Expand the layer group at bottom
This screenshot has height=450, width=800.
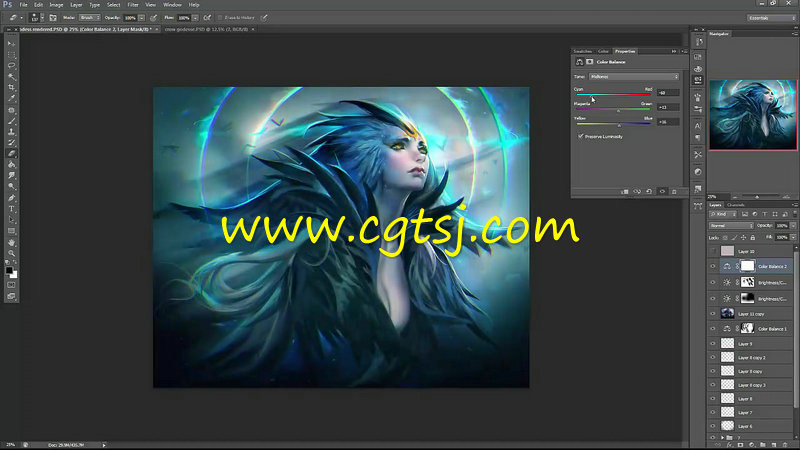722,438
